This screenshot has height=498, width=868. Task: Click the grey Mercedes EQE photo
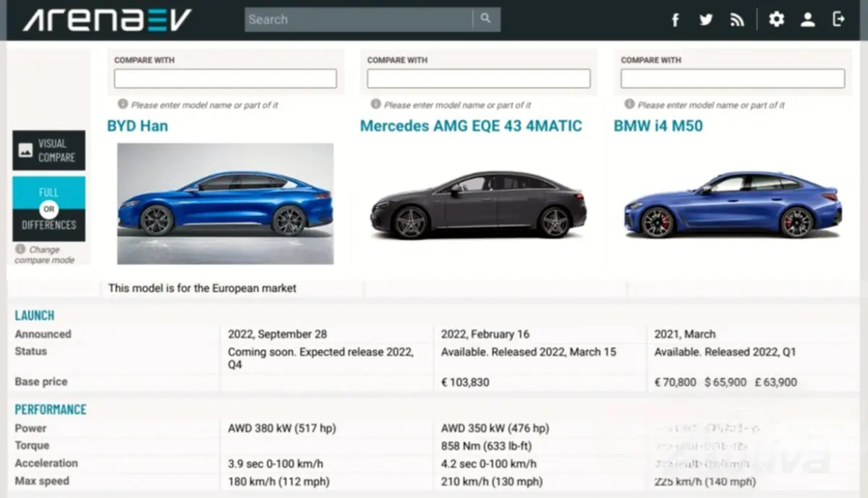(x=479, y=205)
